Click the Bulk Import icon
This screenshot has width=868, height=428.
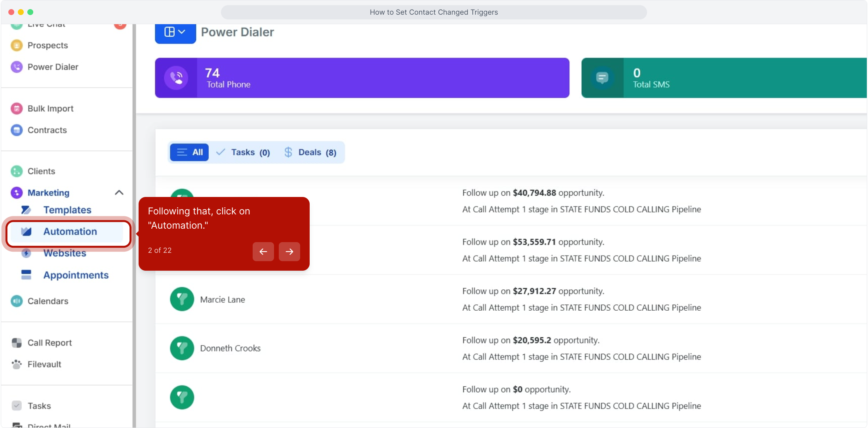17,109
